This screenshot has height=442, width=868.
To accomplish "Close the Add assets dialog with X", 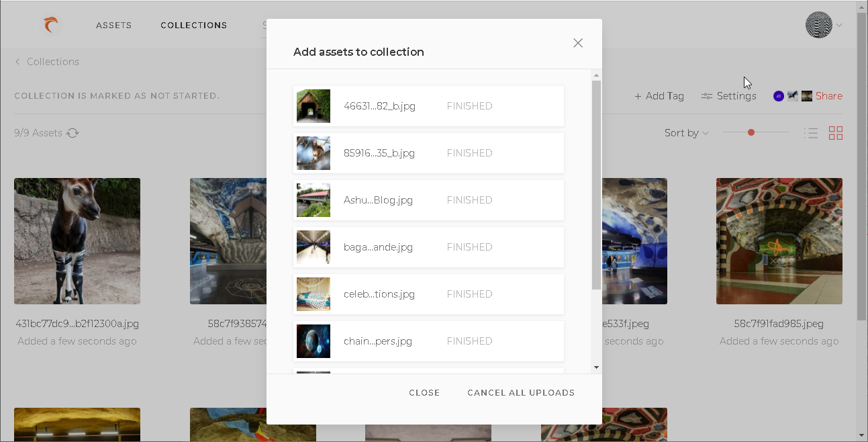I will 578,43.
